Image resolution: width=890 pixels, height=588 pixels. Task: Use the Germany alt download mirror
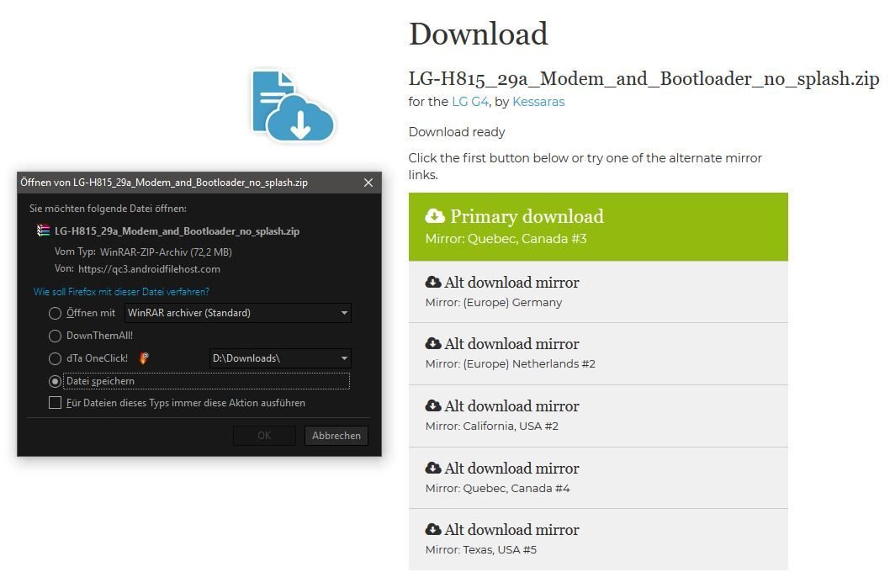pyautogui.click(x=598, y=292)
